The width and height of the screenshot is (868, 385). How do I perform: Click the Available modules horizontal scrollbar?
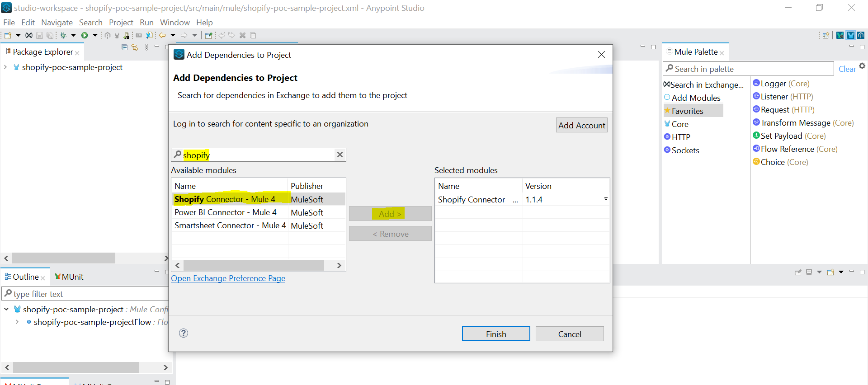254,265
